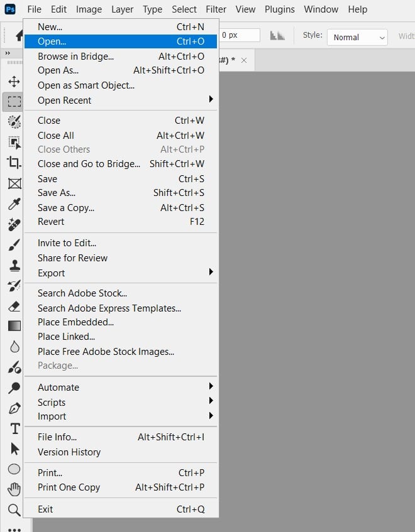Expand the toolbar with double-chevron

[8, 53]
